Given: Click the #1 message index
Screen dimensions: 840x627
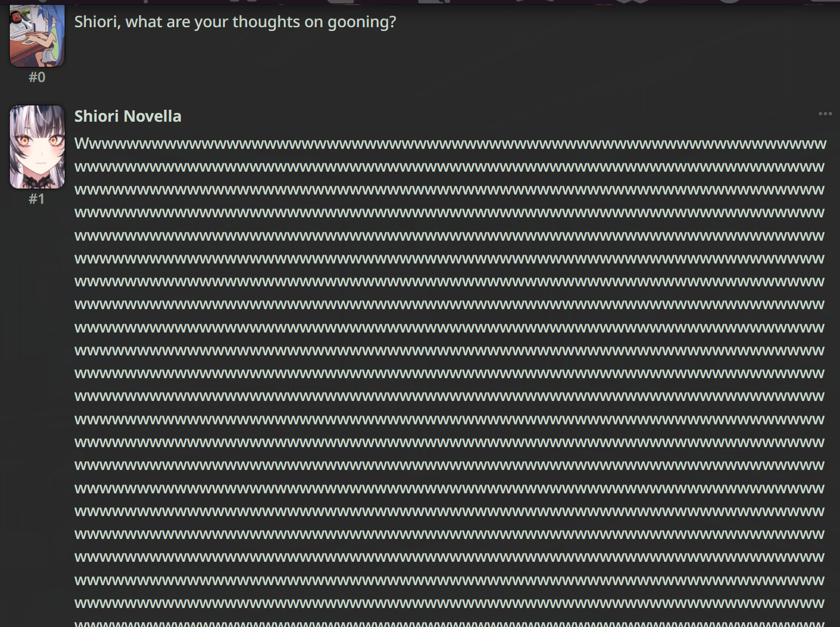Looking at the screenshot, I should [x=37, y=199].
